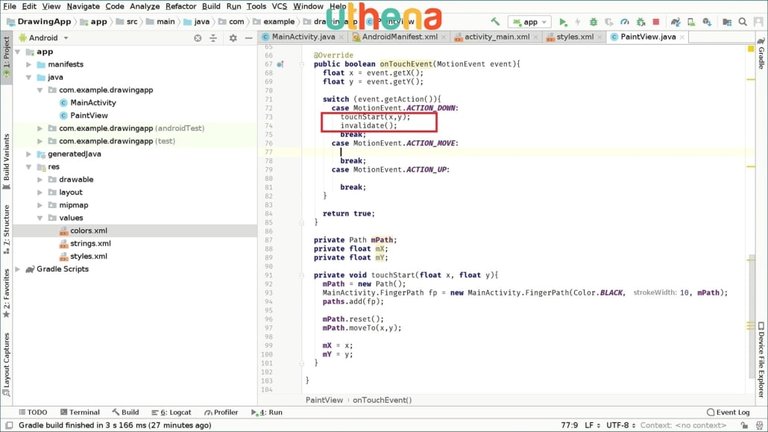Expand the manifests folder
Screen dimensions: 768x432
tap(40, 63)
